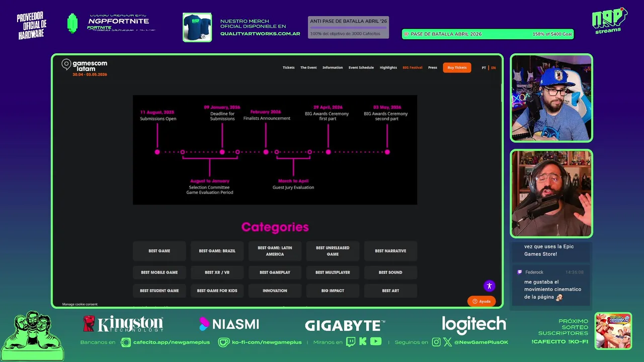The image size is (644, 362).
Task: Click the Cafecito cup icon
Action: [126, 342]
